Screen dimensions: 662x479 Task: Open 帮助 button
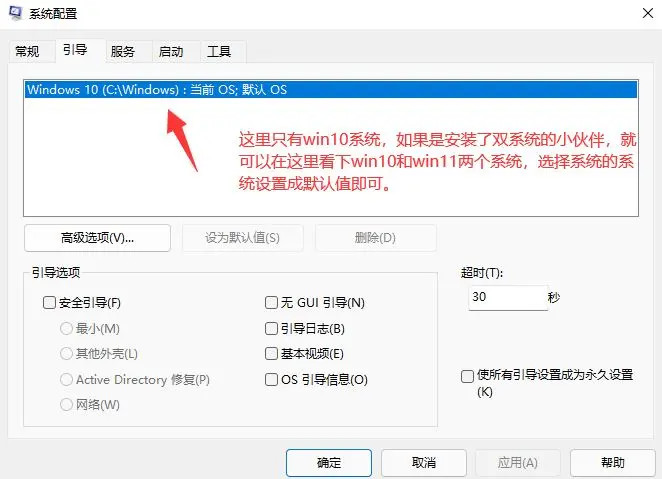click(x=613, y=463)
